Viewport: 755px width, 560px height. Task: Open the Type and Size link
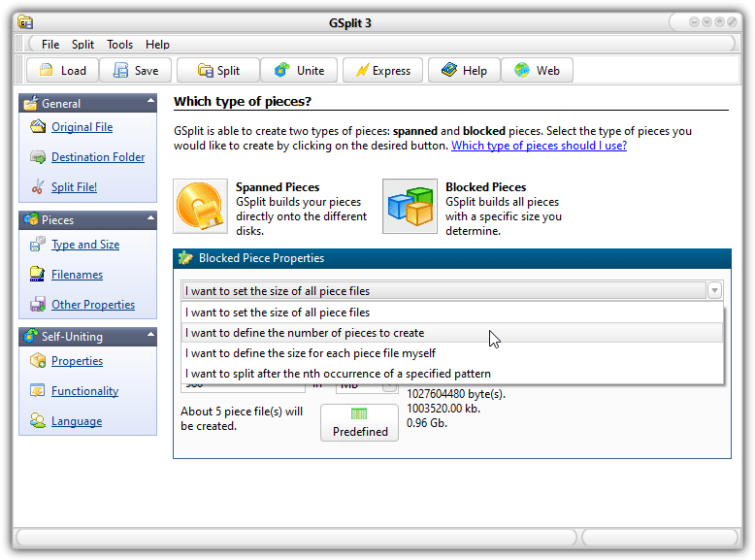tap(85, 245)
